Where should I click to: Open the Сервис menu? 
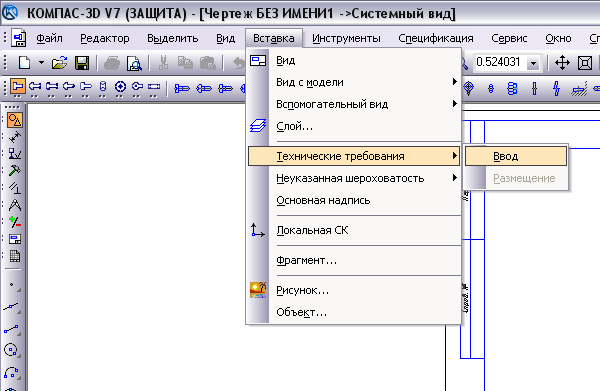coord(509,38)
